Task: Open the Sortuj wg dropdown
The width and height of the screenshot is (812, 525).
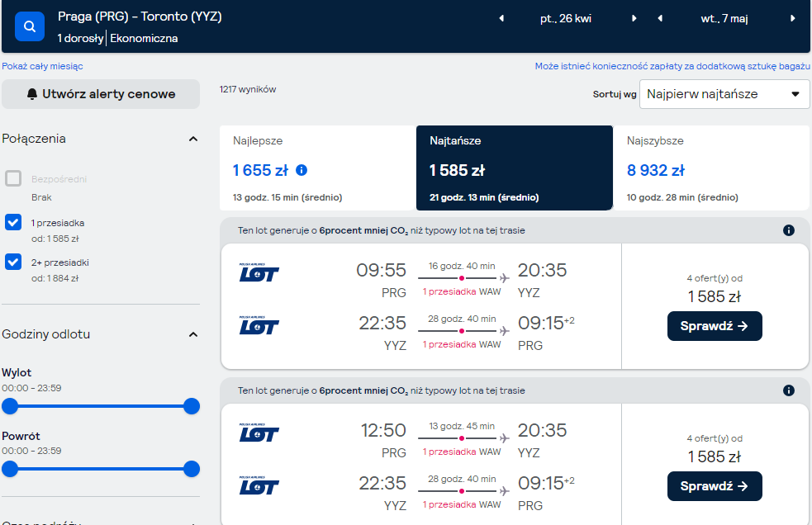Action: 724,94
